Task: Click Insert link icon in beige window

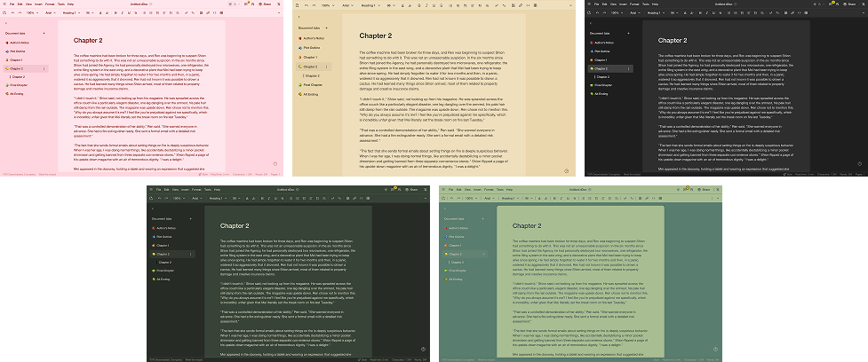Action: pyautogui.click(x=521, y=5)
